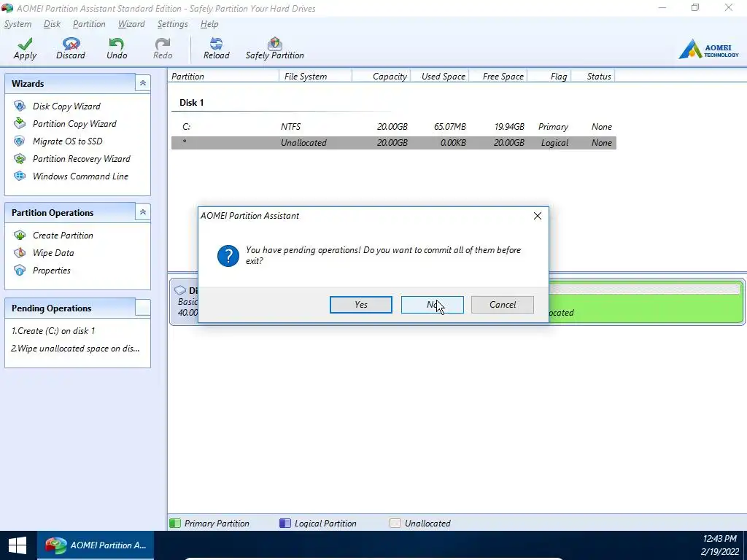The height and width of the screenshot is (560, 747).
Task: Open the Disk menu
Action: click(x=52, y=24)
